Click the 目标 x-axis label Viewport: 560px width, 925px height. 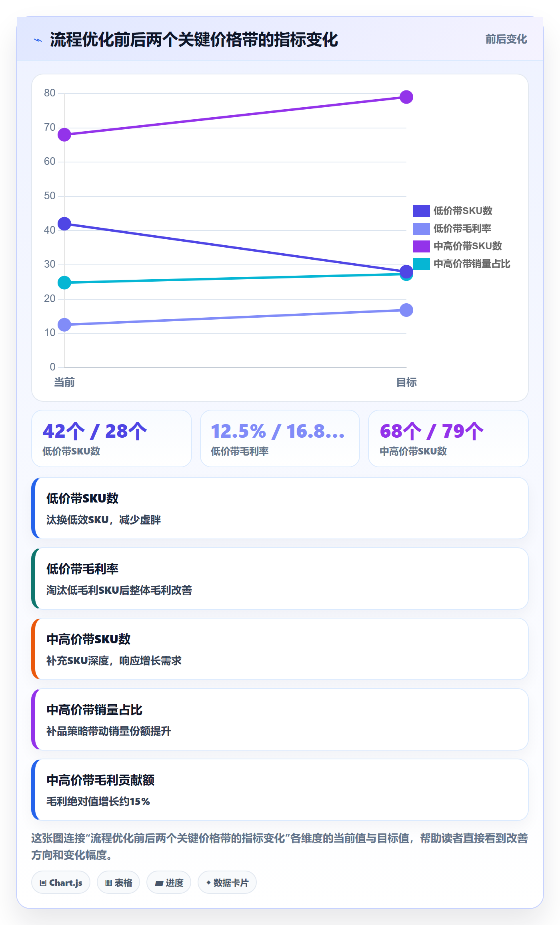[406, 382]
